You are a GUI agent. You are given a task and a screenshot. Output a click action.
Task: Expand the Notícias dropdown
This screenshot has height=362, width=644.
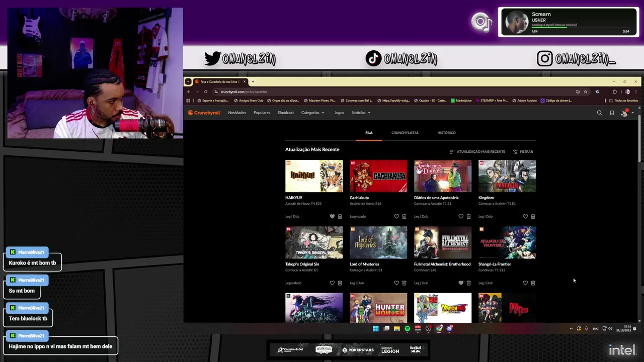point(361,113)
